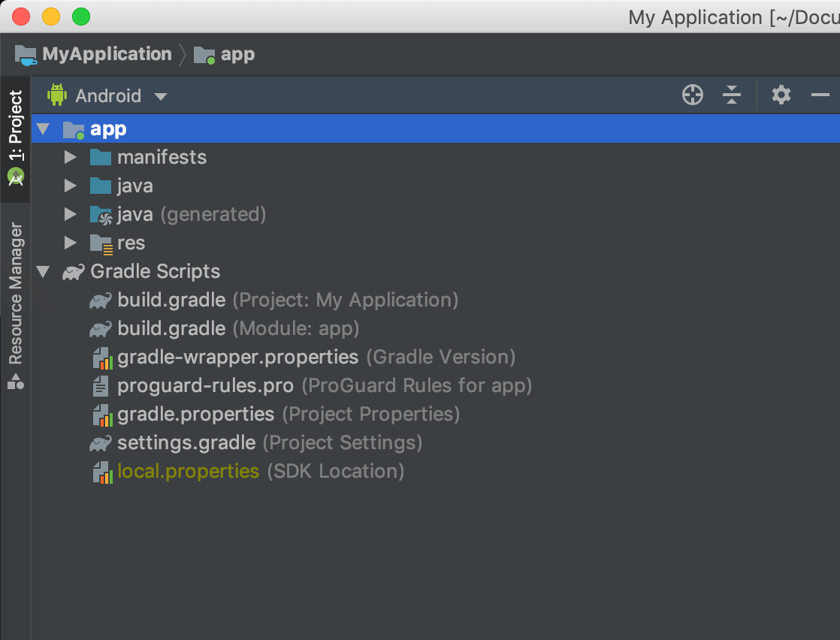840x640 pixels.
Task: Collapse the Gradle Scripts section
Action: point(44,272)
